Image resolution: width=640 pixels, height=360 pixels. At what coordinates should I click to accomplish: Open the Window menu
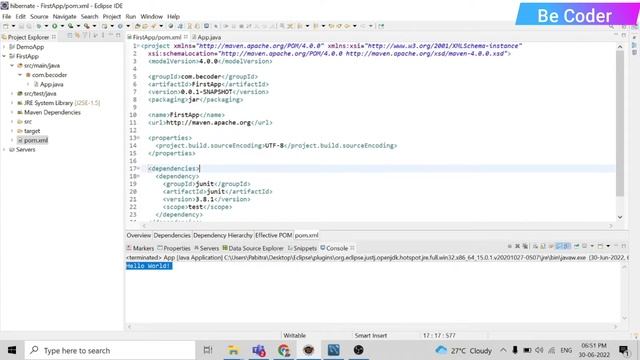pos(151,17)
